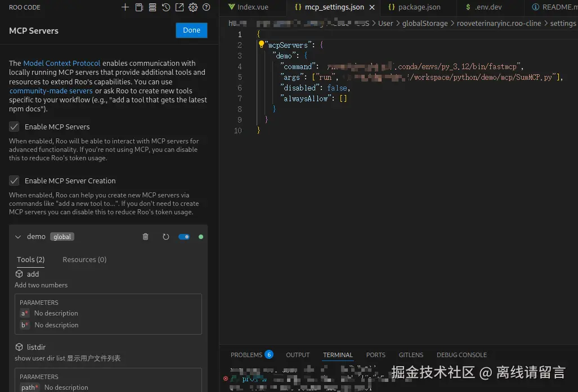Image resolution: width=578 pixels, height=392 pixels.
Task: Open Roo Code in editor pop-out icon
Action: tap(180, 7)
